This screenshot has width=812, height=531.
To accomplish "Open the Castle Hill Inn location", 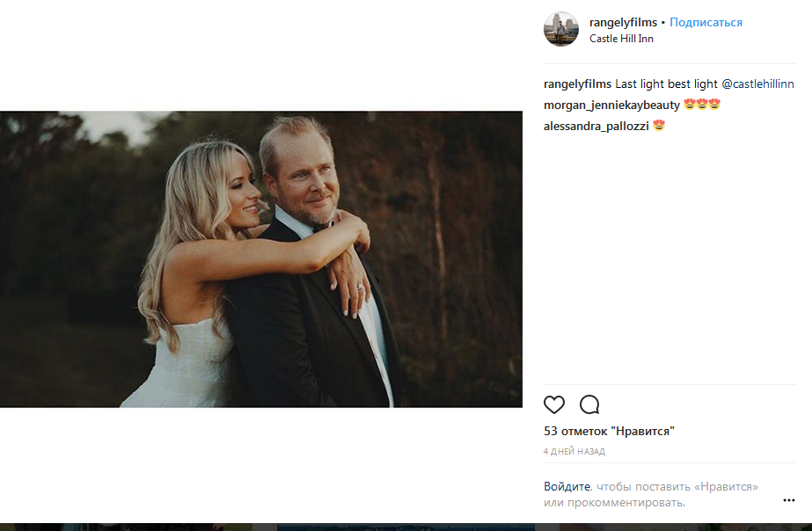I will tap(621, 39).
